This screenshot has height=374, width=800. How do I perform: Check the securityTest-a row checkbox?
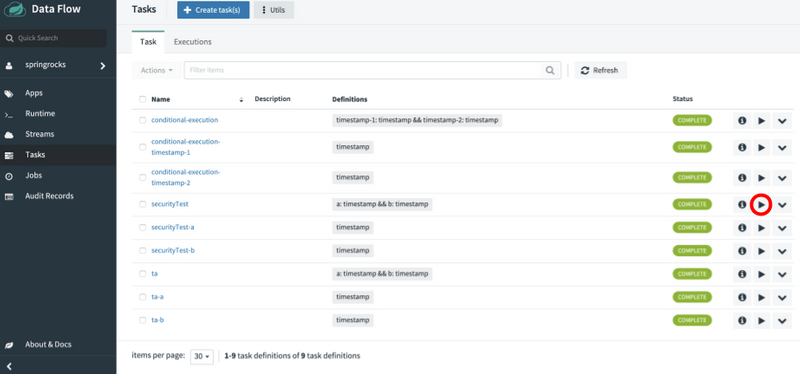coord(142,228)
